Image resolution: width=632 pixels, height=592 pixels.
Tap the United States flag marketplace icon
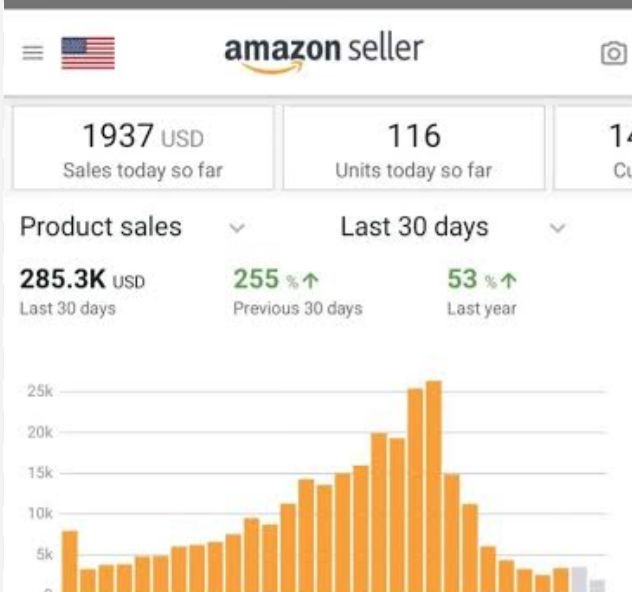click(88, 53)
